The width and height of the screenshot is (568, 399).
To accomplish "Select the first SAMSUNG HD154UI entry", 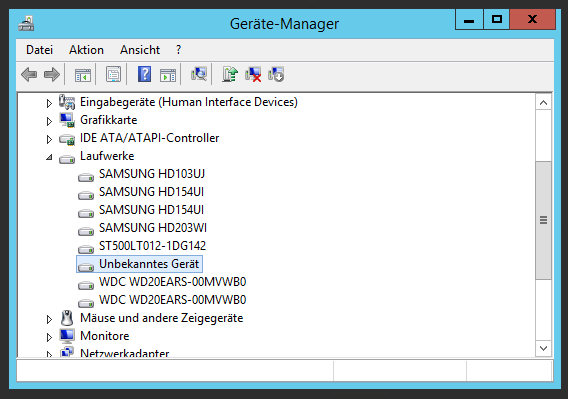I will pos(151,192).
